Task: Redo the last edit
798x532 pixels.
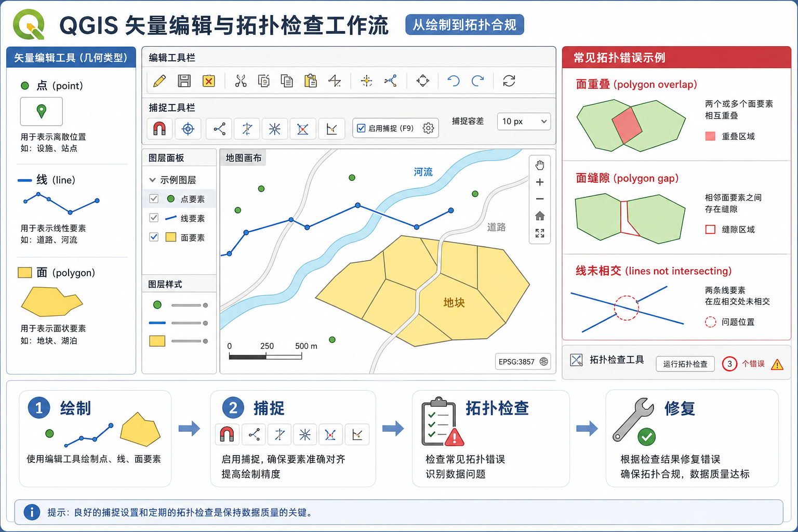Action: point(477,81)
